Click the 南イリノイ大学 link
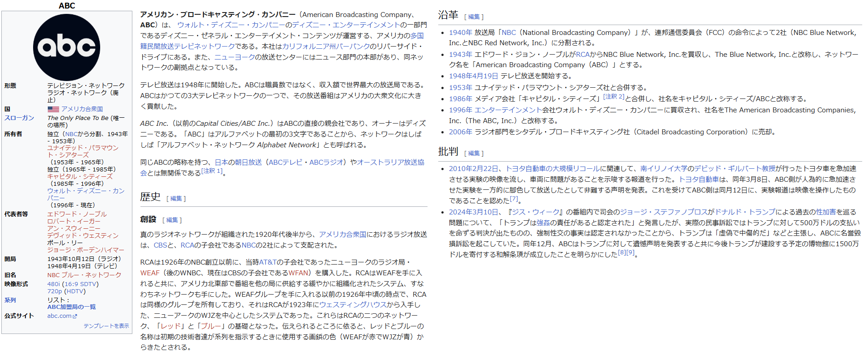The width and height of the screenshot is (868, 355). coord(664,168)
